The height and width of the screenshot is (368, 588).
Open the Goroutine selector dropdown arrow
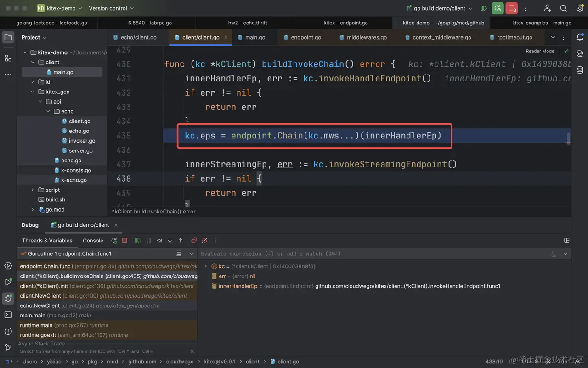[x=192, y=253]
